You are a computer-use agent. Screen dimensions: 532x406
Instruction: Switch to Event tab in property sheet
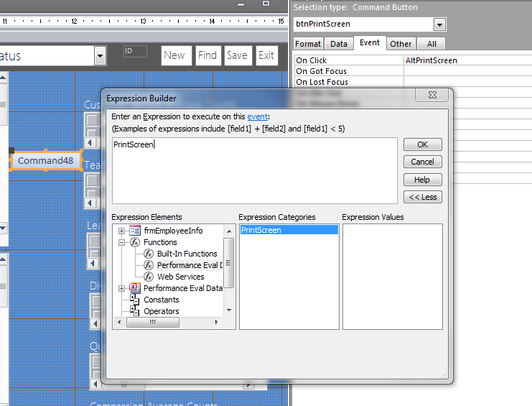pos(370,43)
